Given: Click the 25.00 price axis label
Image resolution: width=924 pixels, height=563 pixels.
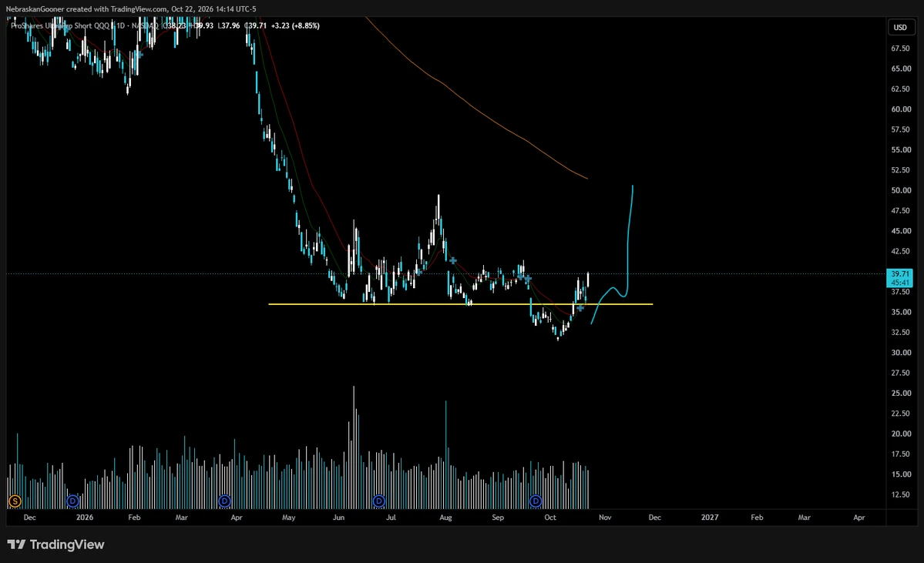Looking at the screenshot, I should point(900,394).
